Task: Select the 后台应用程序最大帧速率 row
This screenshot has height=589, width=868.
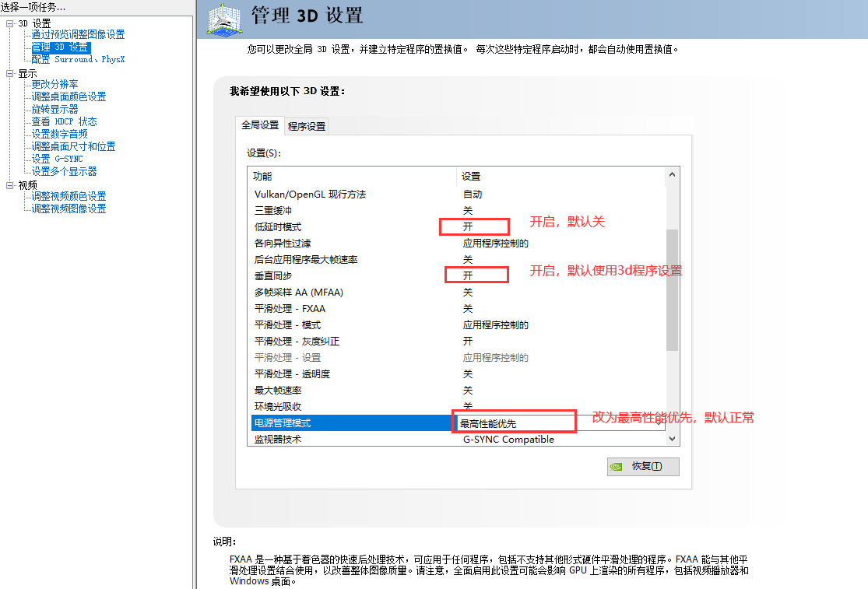Action: (x=459, y=260)
